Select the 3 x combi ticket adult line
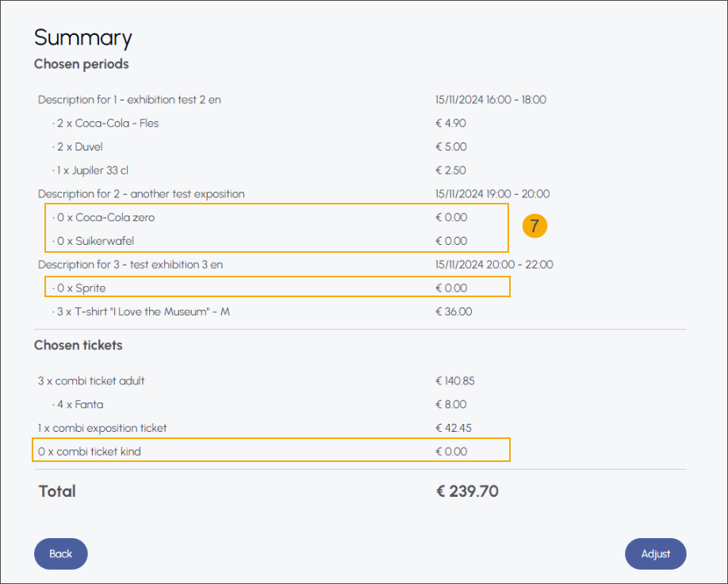Viewport: 728px width, 584px height. pyautogui.click(x=91, y=381)
